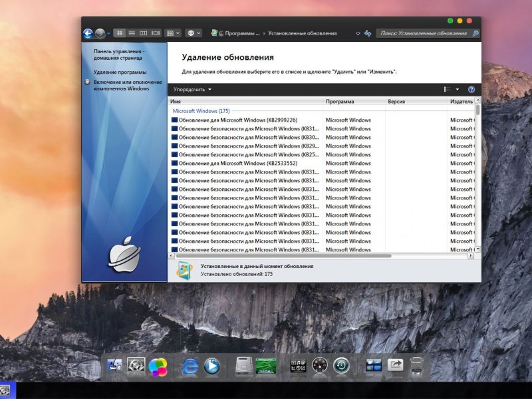This screenshot has height=399, width=532.
Task: Switch to filmstrip view in toolbar
Action: [x=156, y=33]
